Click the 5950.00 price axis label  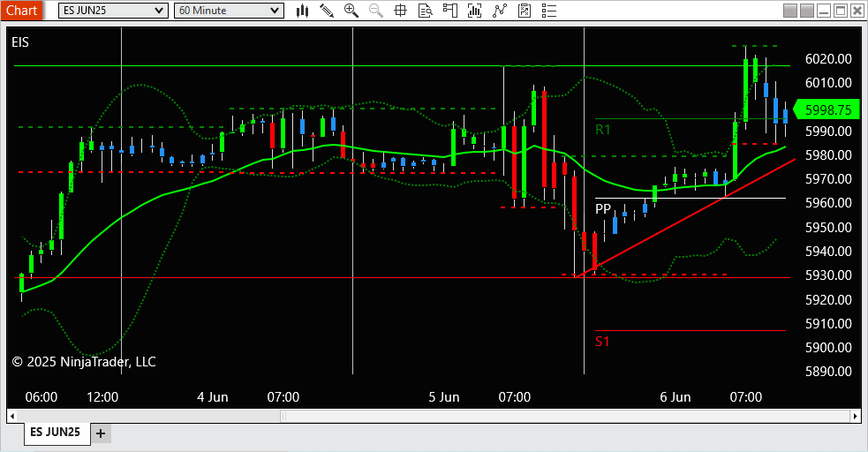click(828, 227)
